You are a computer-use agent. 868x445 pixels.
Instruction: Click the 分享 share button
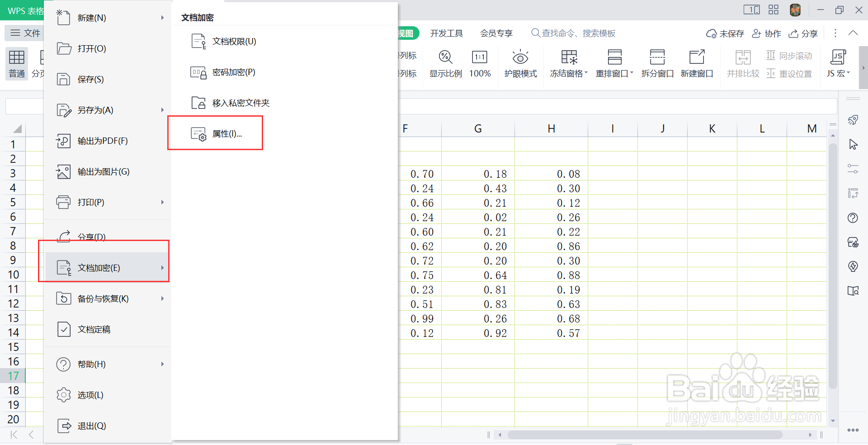(803, 33)
